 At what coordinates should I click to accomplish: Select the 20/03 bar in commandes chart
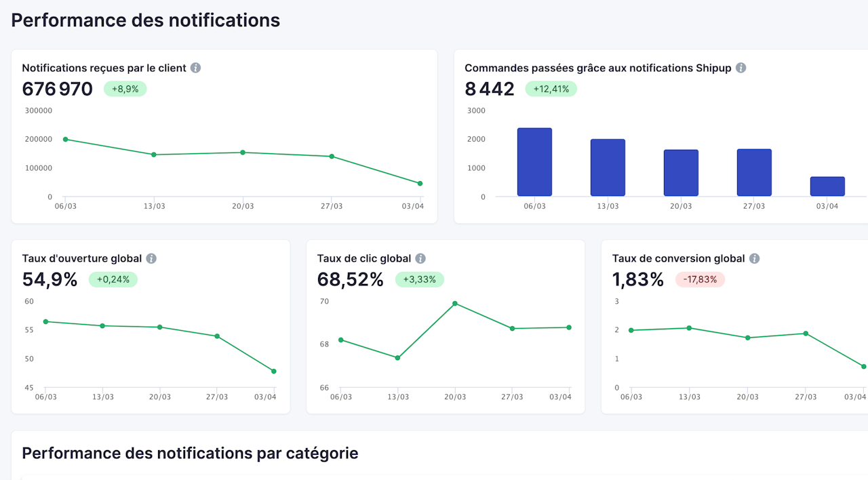coord(681,173)
